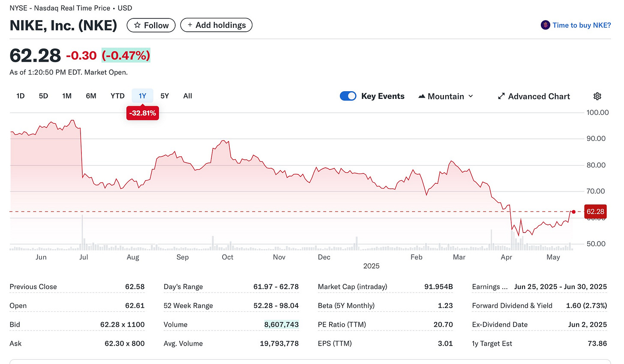The width and height of the screenshot is (624, 364).
Task: Follow NIKE stock
Action: click(x=151, y=25)
